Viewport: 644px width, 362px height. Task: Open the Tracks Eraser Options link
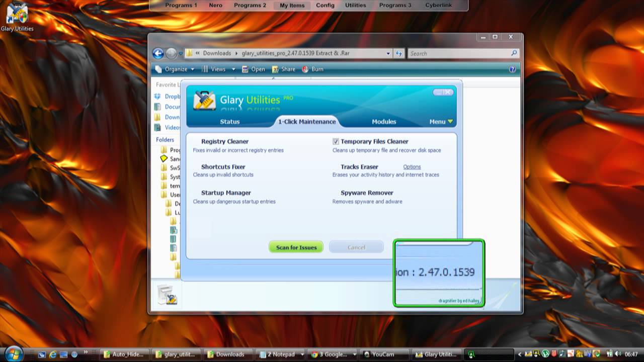(x=412, y=167)
